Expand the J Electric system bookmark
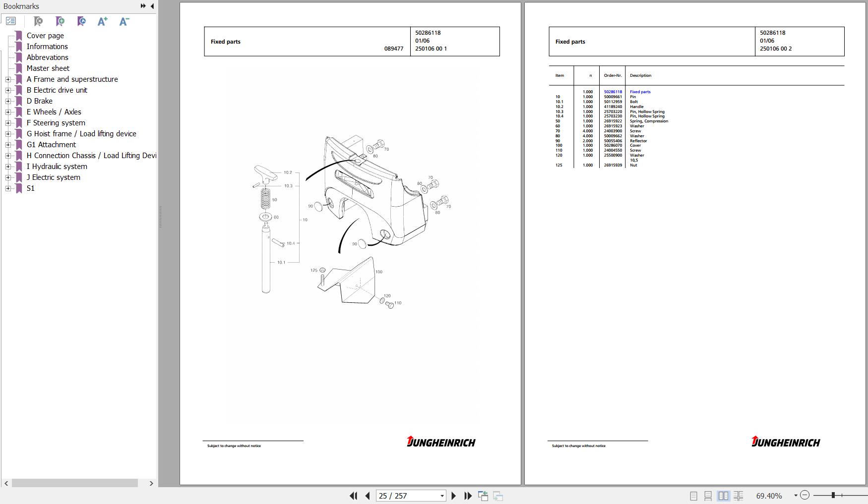Image resolution: width=868 pixels, height=504 pixels. 8,177
